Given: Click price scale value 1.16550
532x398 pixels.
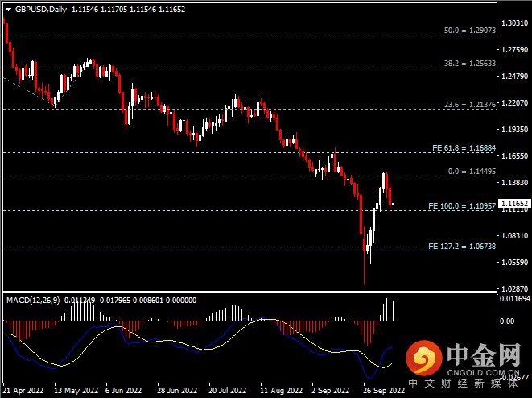Looking at the screenshot, I should [x=515, y=155].
